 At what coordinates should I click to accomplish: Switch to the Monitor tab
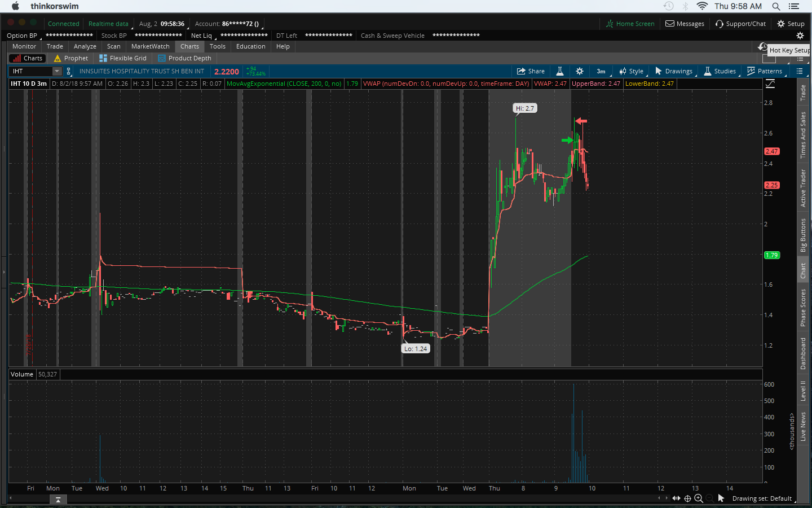[24, 46]
